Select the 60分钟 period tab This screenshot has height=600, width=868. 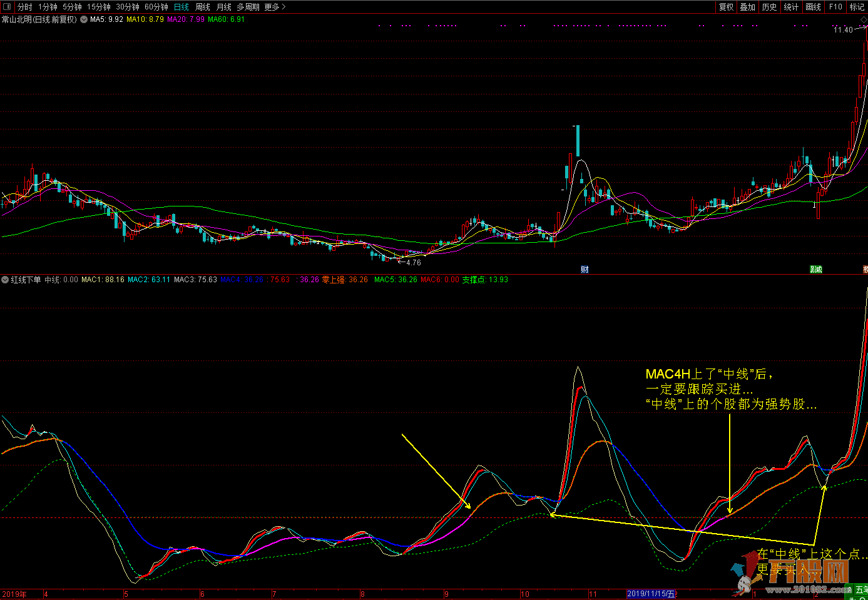pyautogui.click(x=156, y=7)
